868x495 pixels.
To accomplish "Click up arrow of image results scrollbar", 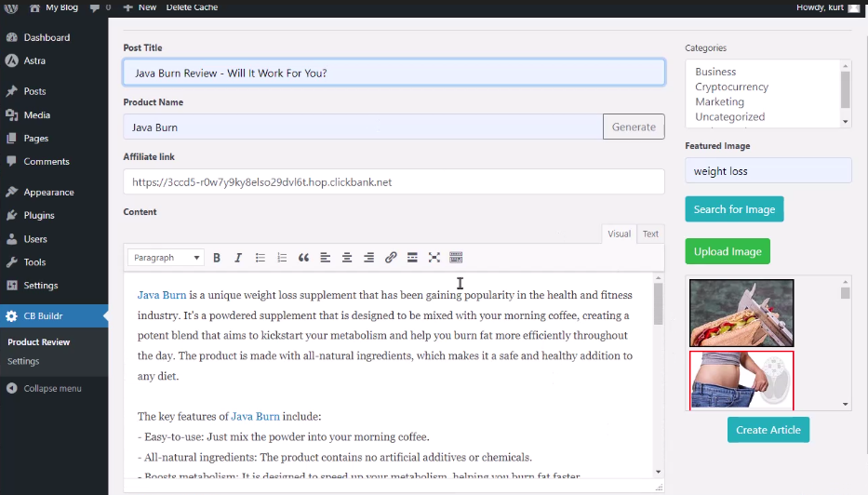I will pyautogui.click(x=846, y=282).
